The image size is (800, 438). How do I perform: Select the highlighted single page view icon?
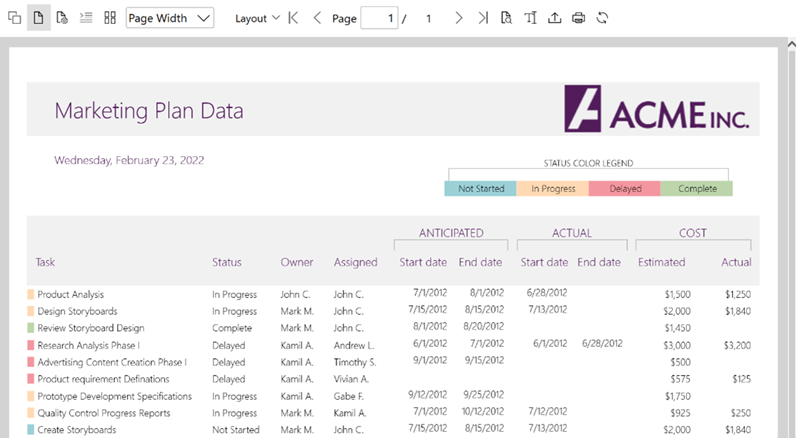click(x=38, y=18)
